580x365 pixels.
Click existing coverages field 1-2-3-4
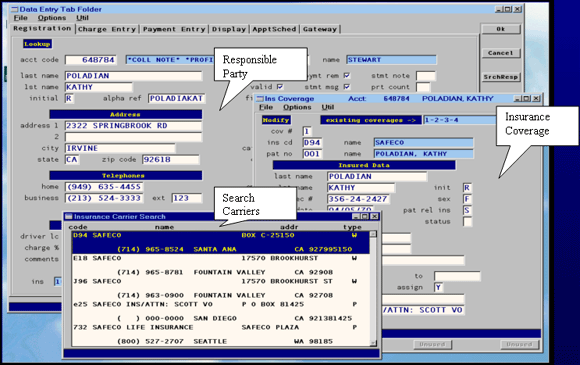460,120
